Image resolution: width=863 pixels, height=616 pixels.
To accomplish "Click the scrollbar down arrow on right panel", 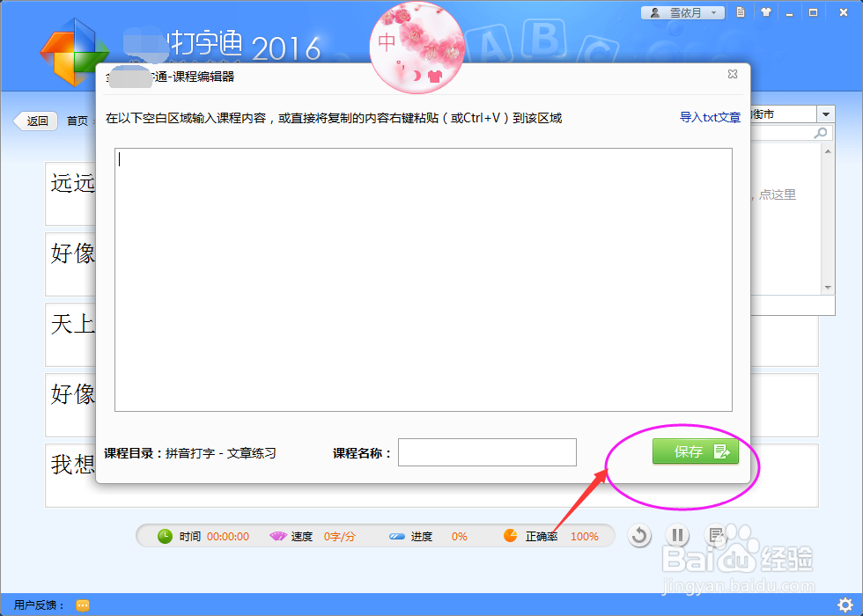I will coord(827,286).
